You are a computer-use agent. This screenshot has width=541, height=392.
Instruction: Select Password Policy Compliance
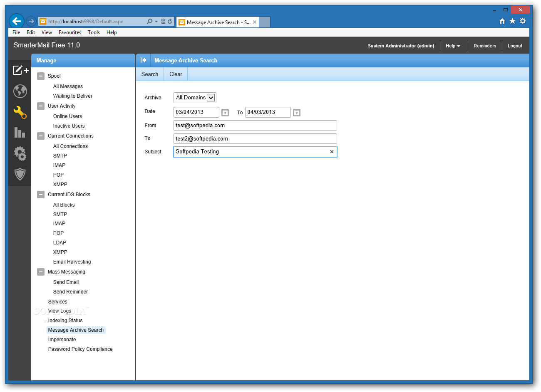80,349
